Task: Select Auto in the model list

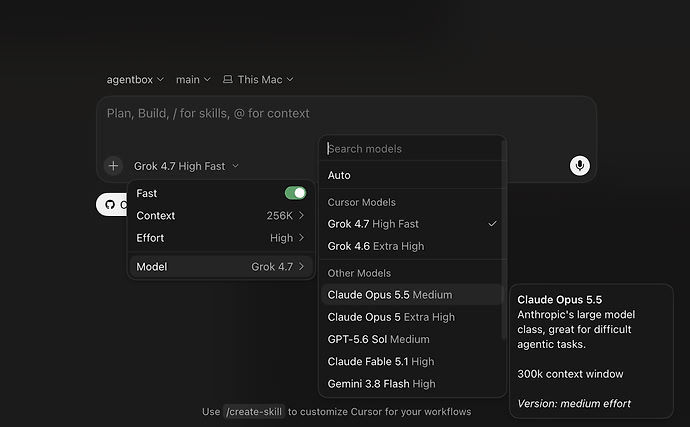Action: [x=411, y=175]
